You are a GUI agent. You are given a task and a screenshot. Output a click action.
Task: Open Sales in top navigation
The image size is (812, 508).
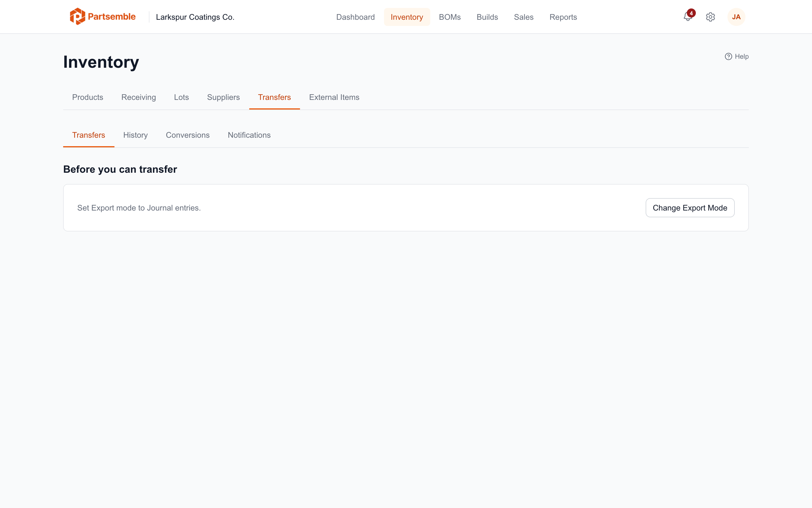click(524, 17)
